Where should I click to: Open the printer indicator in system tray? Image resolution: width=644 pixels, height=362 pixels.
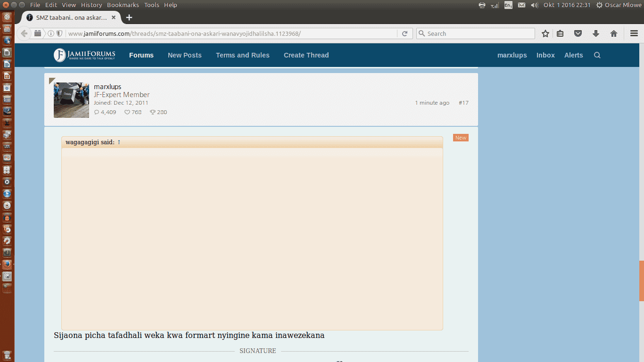(482, 5)
